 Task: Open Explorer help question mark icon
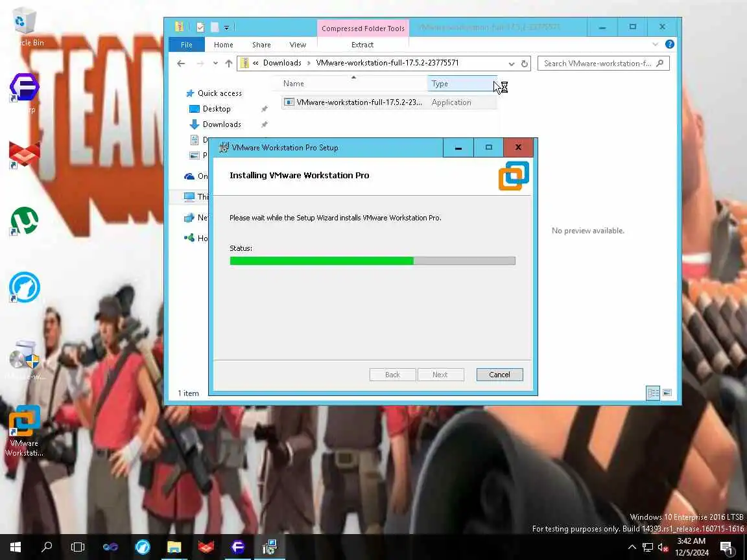coord(669,44)
